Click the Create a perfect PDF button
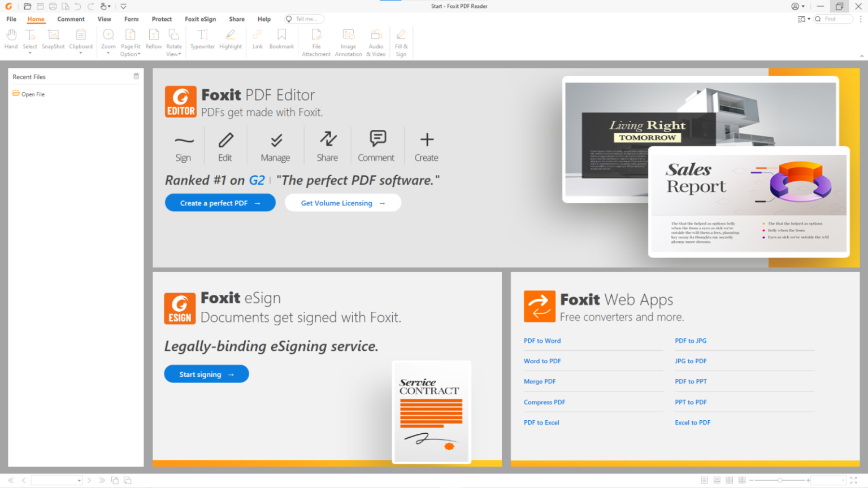This screenshot has height=488, width=868. tap(220, 202)
